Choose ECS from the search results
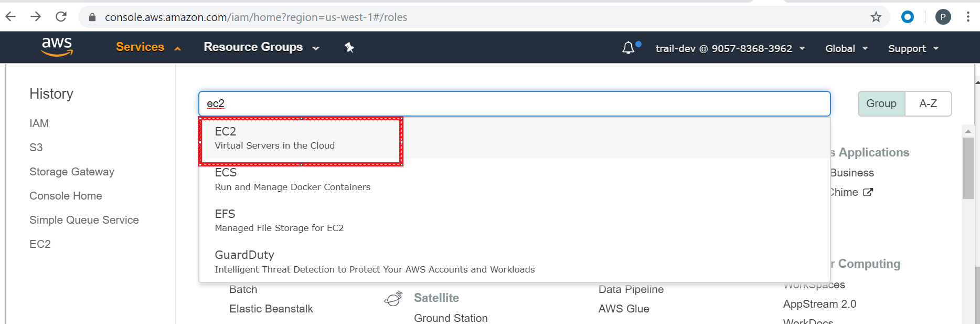 point(292,179)
